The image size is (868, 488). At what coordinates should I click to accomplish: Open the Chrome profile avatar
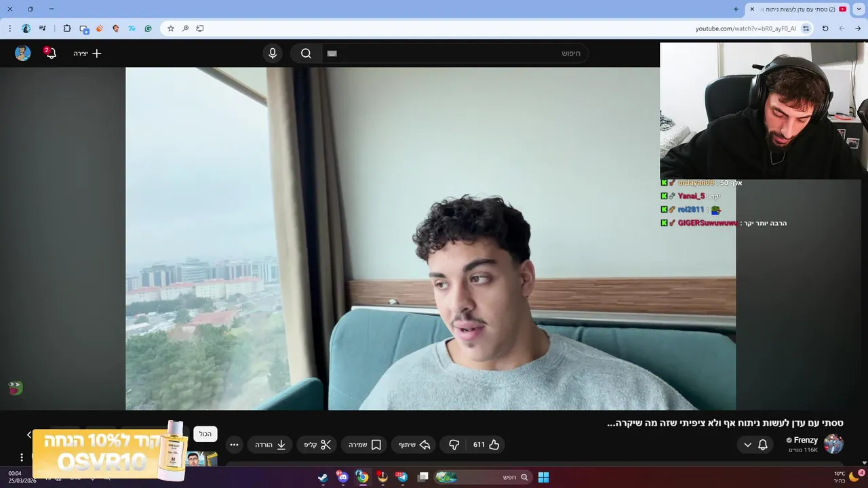[x=26, y=28]
